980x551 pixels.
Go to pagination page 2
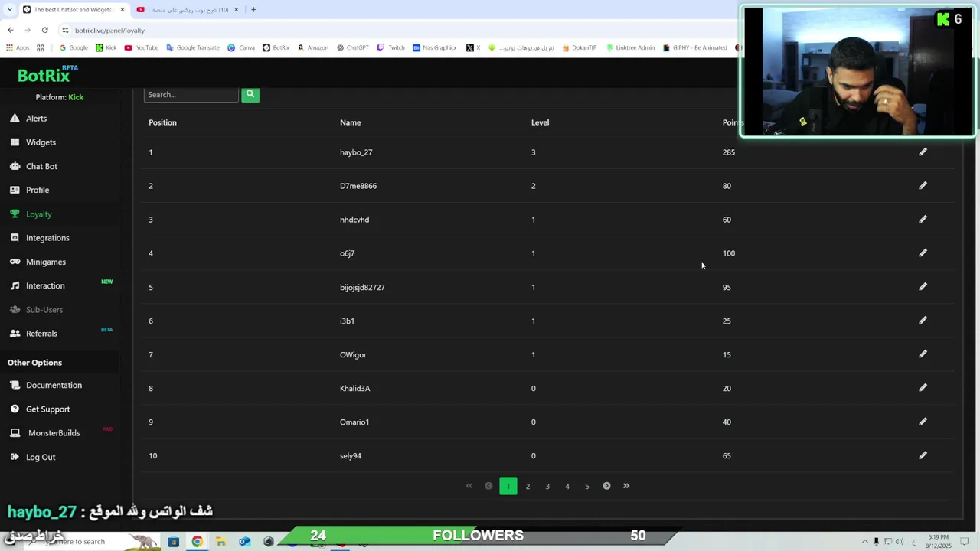point(528,486)
